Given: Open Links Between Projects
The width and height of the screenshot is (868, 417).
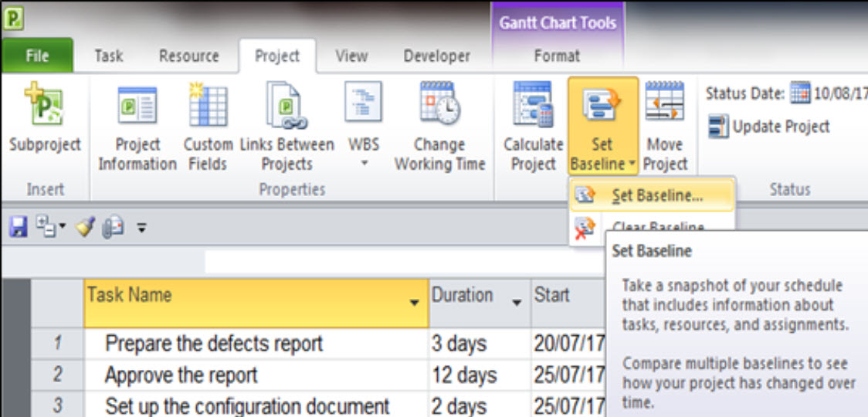Looking at the screenshot, I should click(287, 128).
